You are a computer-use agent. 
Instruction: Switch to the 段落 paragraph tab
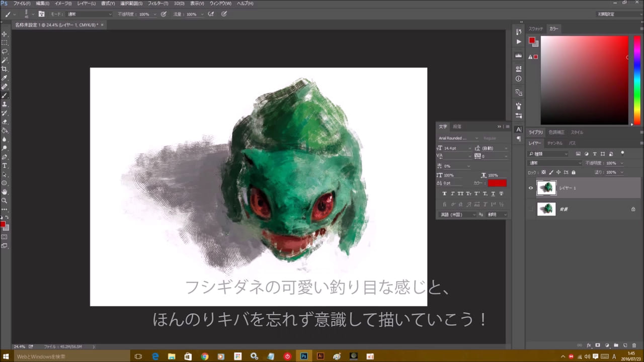pos(457,127)
